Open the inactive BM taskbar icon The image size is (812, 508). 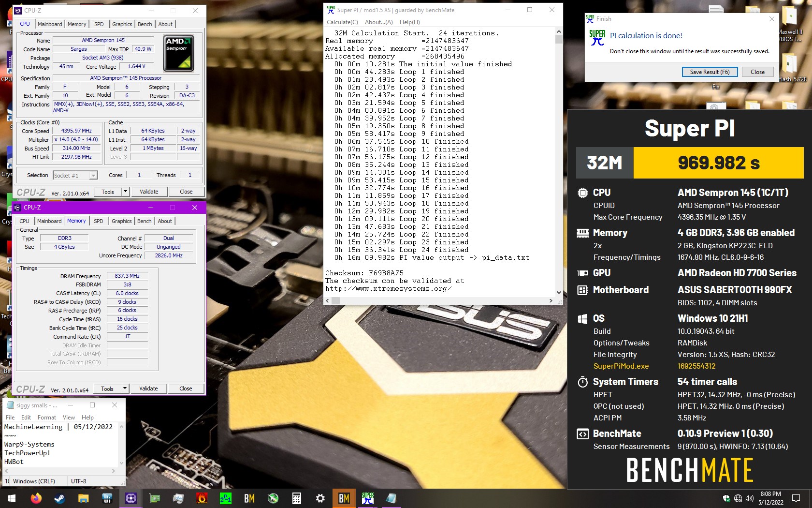(x=249, y=498)
